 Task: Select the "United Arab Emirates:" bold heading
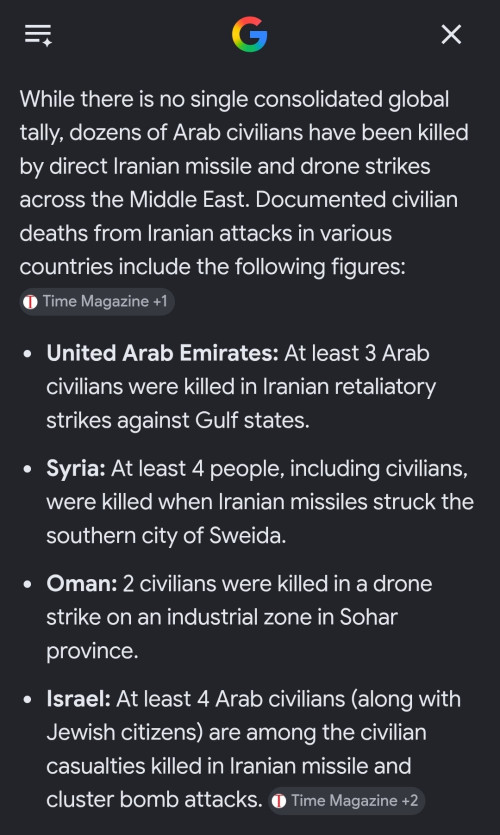(x=162, y=353)
